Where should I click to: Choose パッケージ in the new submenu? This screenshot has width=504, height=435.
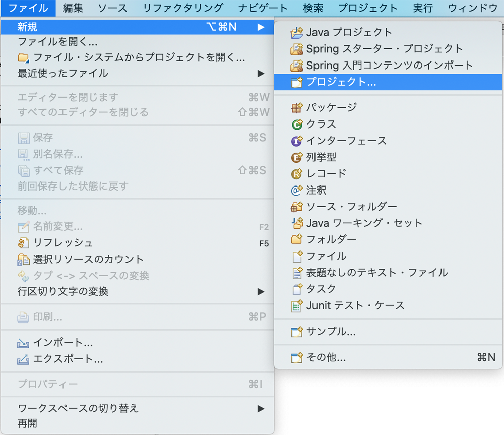(x=388, y=107)
